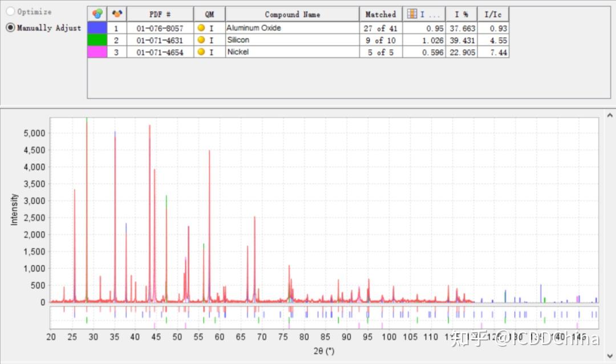Click the 01-071-4631 PDF number cell
Viewport: 616px width, 364px height.
[160, 40]
